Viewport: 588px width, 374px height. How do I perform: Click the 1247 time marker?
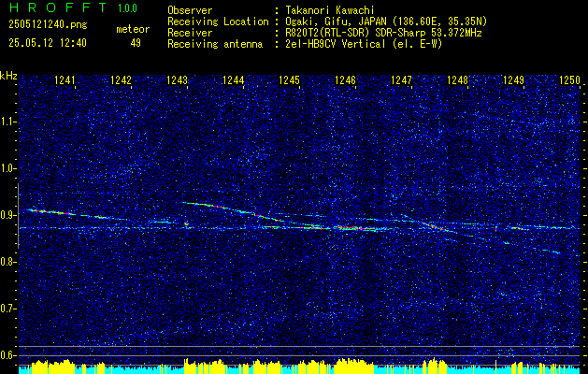pos(401,79)
